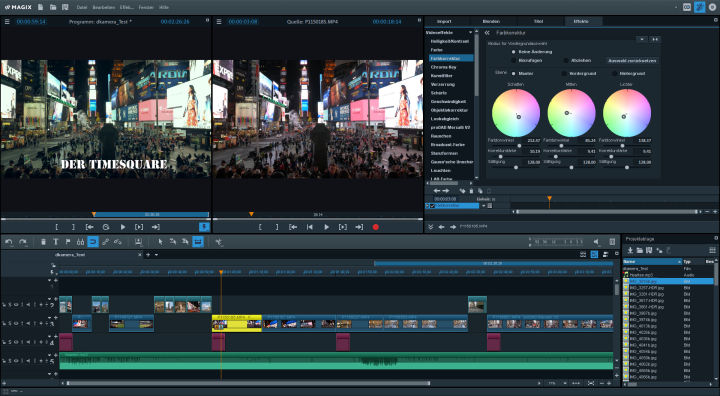Select the Hinzufügen radio option
The image size is (720, 396).
coord(514,60)
